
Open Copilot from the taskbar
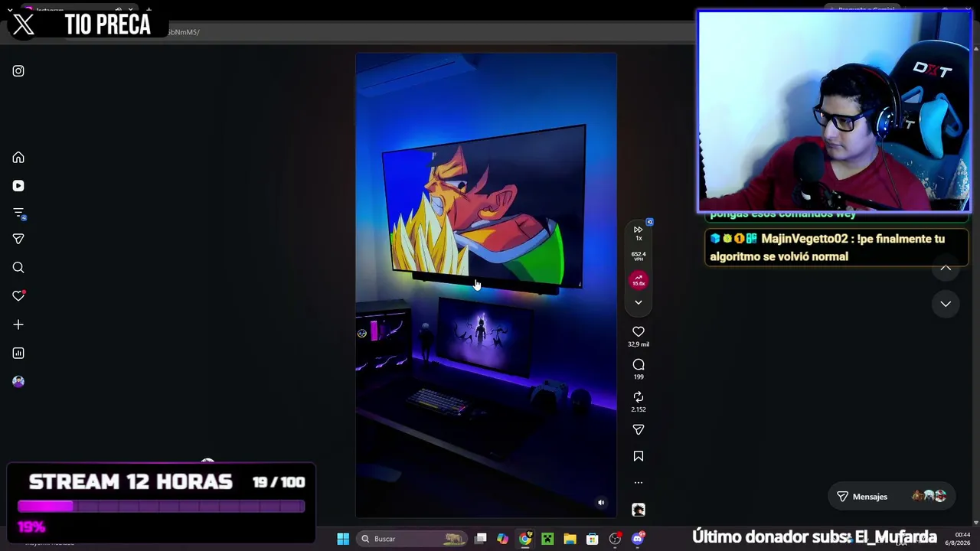502,539
